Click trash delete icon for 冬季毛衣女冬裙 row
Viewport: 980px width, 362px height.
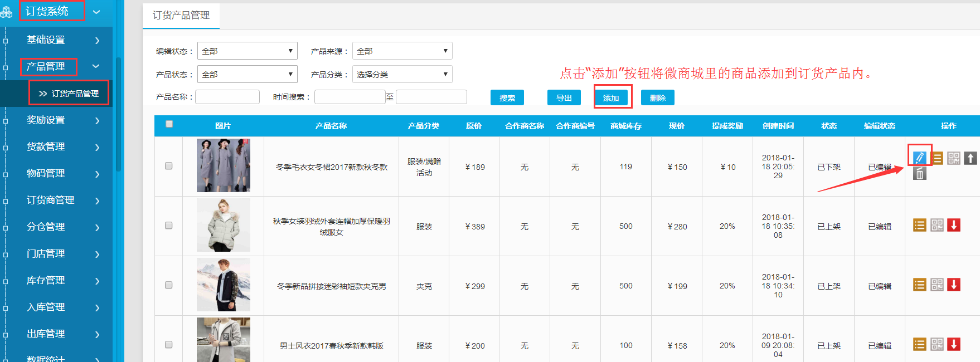920,174
